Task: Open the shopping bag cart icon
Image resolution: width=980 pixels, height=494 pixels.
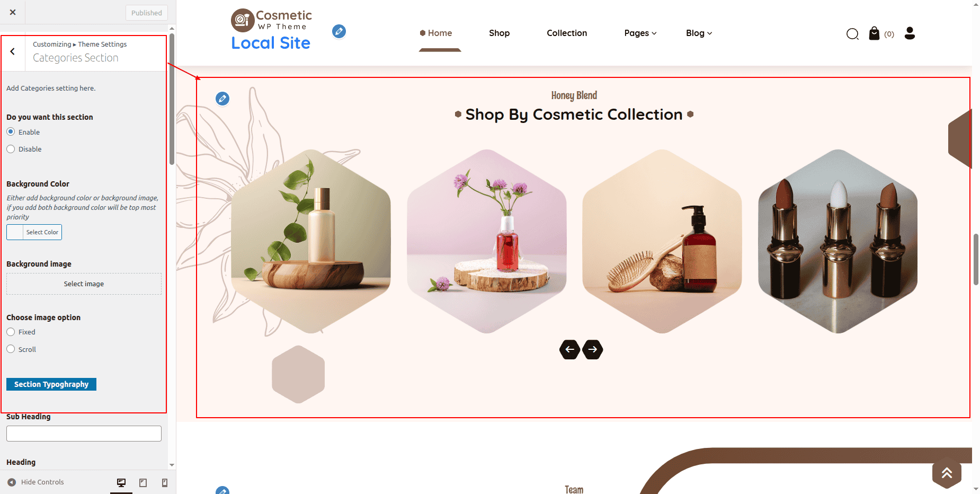Action: (874, 33)
